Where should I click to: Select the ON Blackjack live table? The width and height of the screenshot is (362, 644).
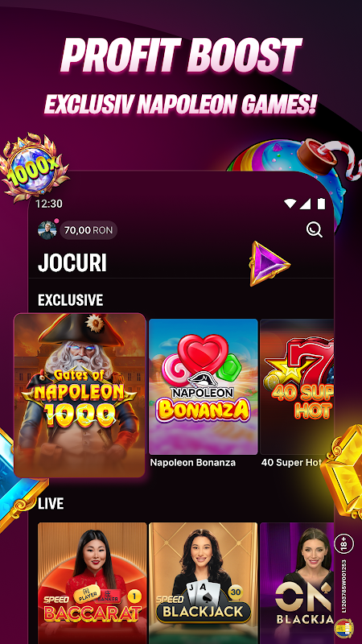[297, 583]
